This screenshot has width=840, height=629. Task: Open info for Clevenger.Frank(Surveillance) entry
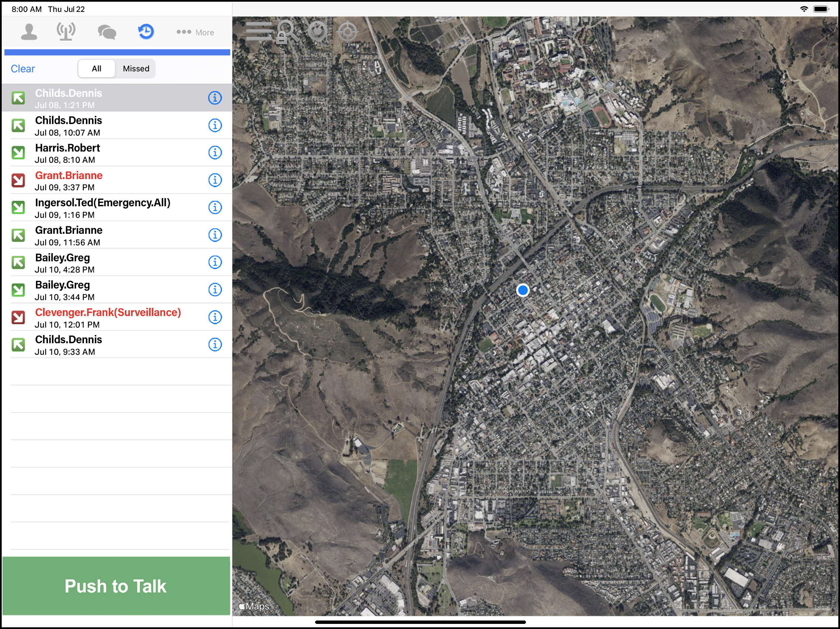click(215, 317)
